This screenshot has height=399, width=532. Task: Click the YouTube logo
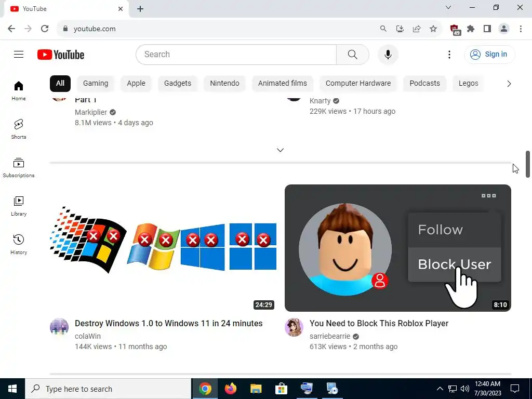click(61, 55)
